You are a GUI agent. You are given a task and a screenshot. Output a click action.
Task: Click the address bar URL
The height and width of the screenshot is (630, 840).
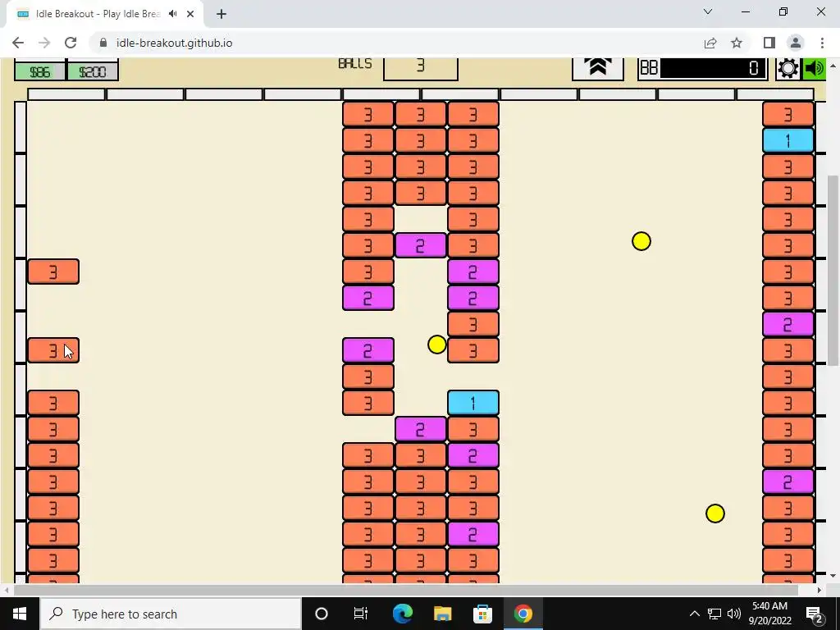coord(174,43)
